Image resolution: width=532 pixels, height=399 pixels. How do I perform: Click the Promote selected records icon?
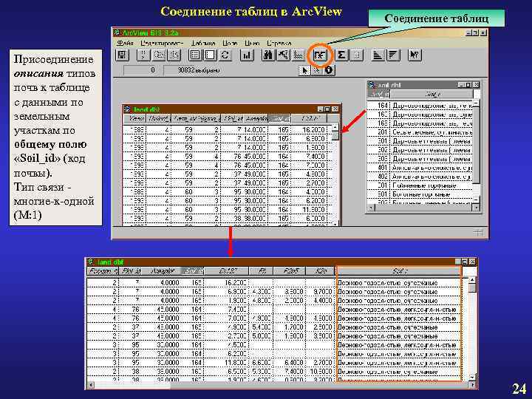tap(298, 55)
